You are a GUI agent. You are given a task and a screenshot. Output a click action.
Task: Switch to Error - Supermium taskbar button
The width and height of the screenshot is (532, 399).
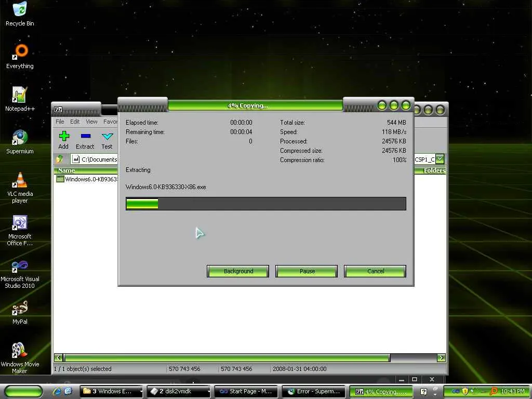pyautogui.click(x=313, y=392)
